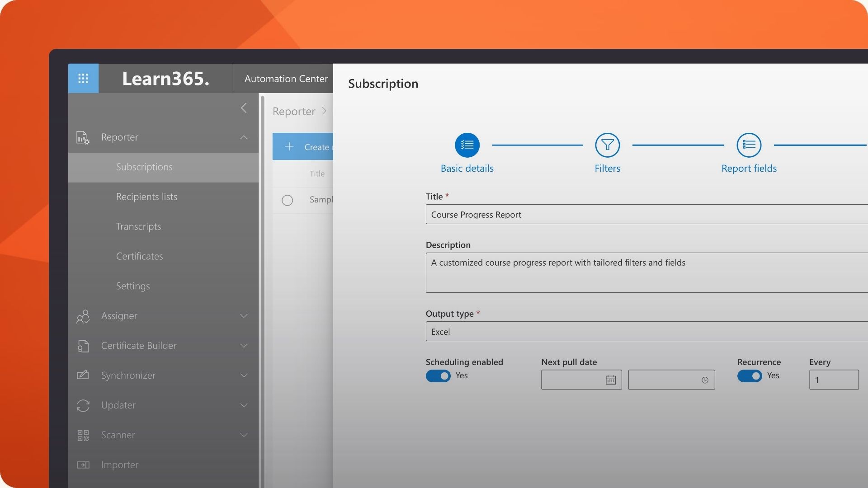The image size is (868, 488).
Task: Select the Sample row radio button
Action: tap(287, 200)
